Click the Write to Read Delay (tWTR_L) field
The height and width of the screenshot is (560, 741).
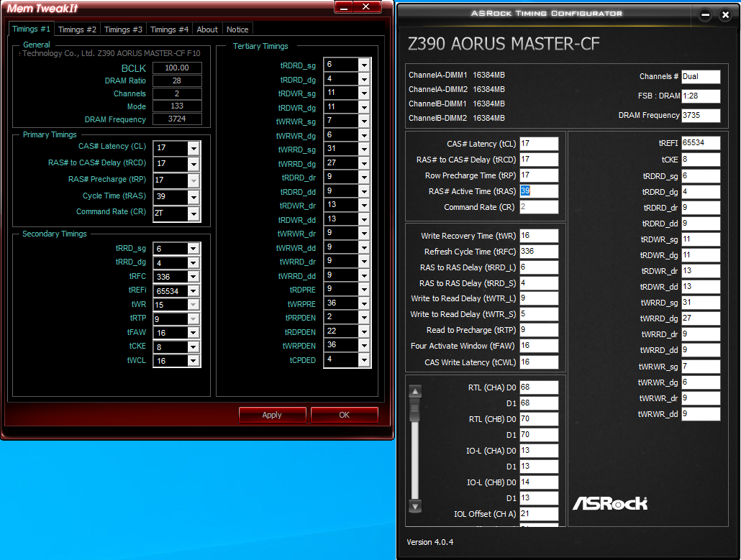540,298
